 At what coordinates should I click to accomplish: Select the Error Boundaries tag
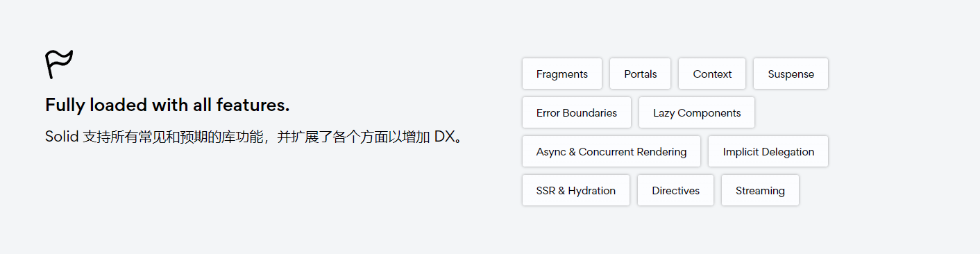(x=577, y=112)
